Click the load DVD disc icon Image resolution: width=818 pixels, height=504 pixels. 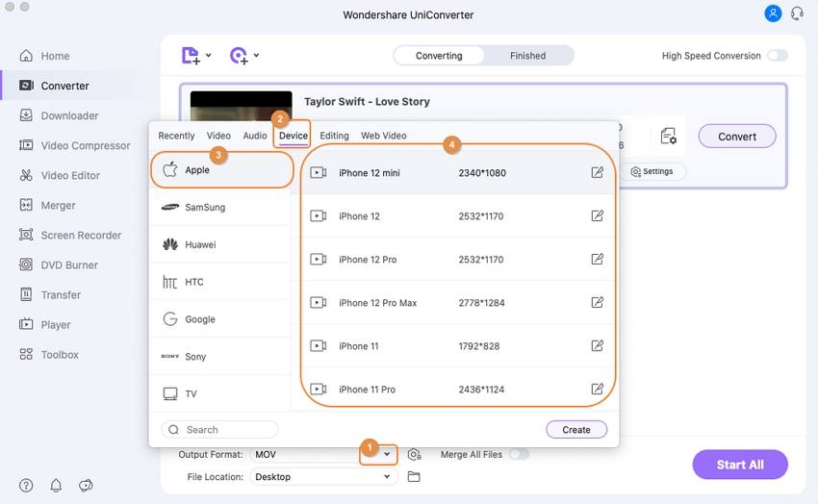tap(239, 55)
